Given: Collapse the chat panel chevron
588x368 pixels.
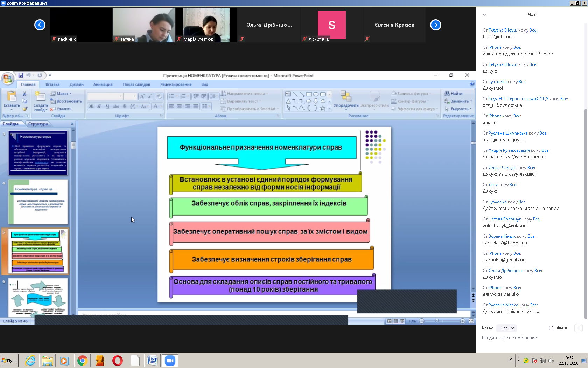Looking at the screenshot, I should pyautogui.click(x=484, y=15).
